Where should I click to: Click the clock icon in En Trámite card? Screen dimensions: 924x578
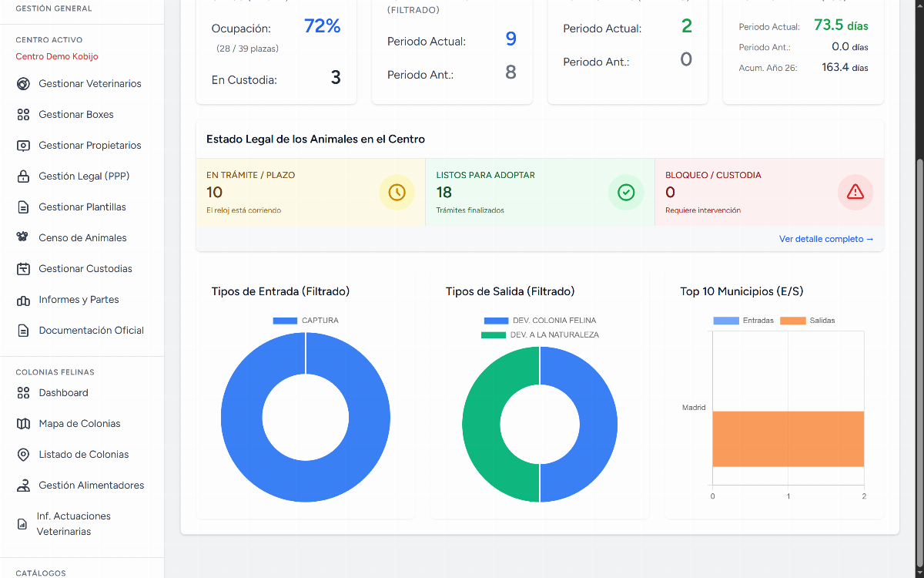(397, 192)
